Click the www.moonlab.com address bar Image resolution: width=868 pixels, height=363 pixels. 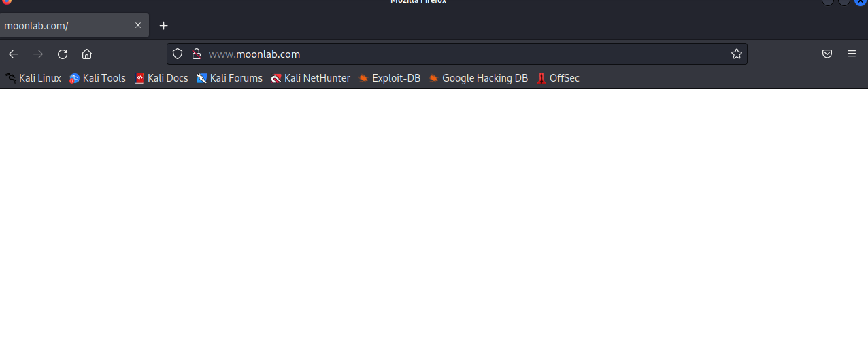coord(457,54)
